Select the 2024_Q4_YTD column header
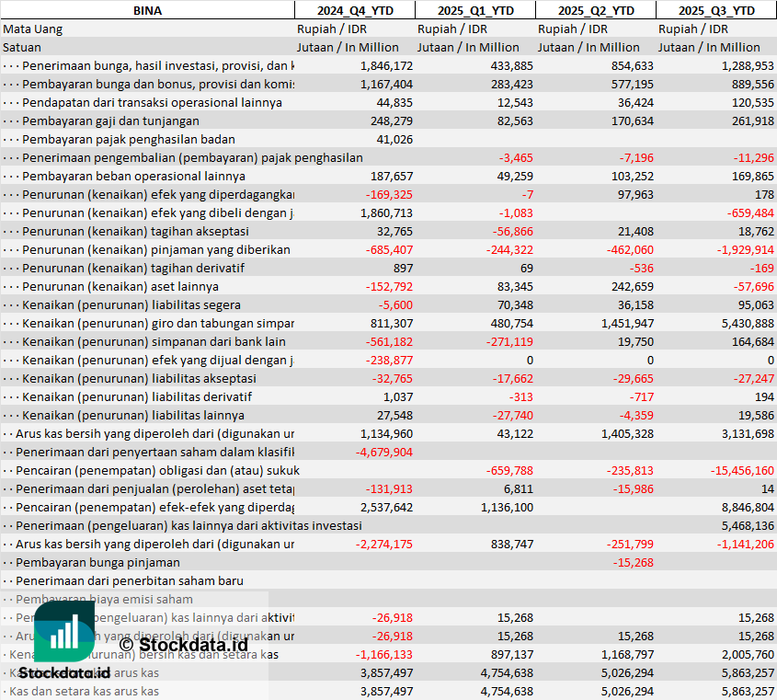777x700 pixels. pos(354,10)
